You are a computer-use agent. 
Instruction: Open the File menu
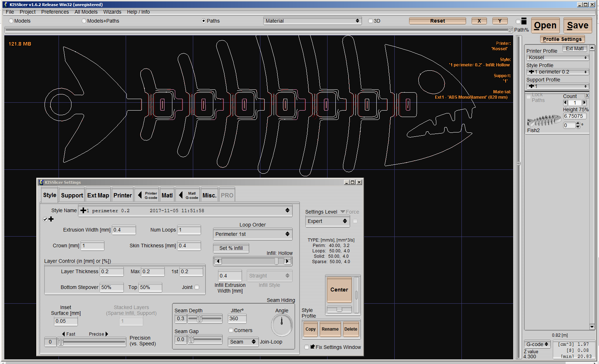click(10, 12)
